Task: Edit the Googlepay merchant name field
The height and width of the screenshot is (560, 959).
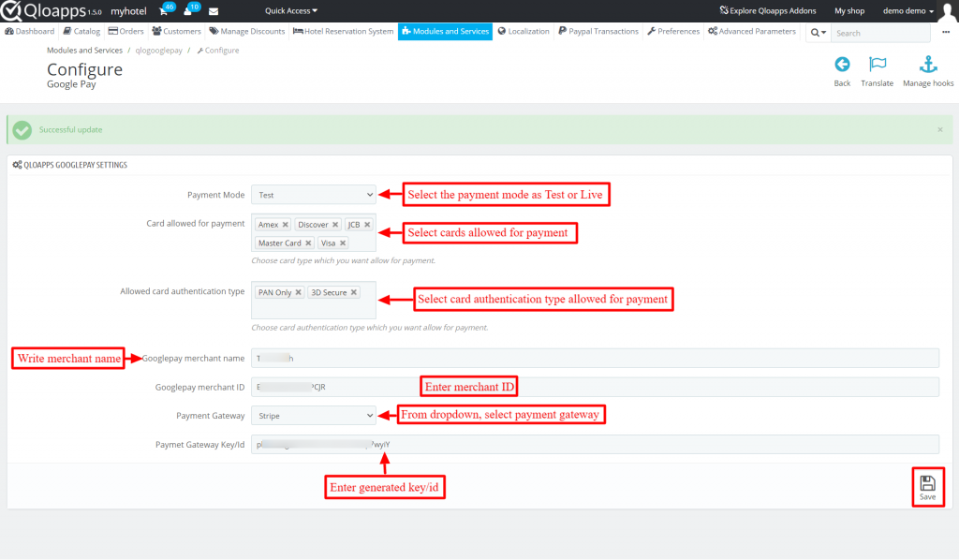Action: pos(595,359)
